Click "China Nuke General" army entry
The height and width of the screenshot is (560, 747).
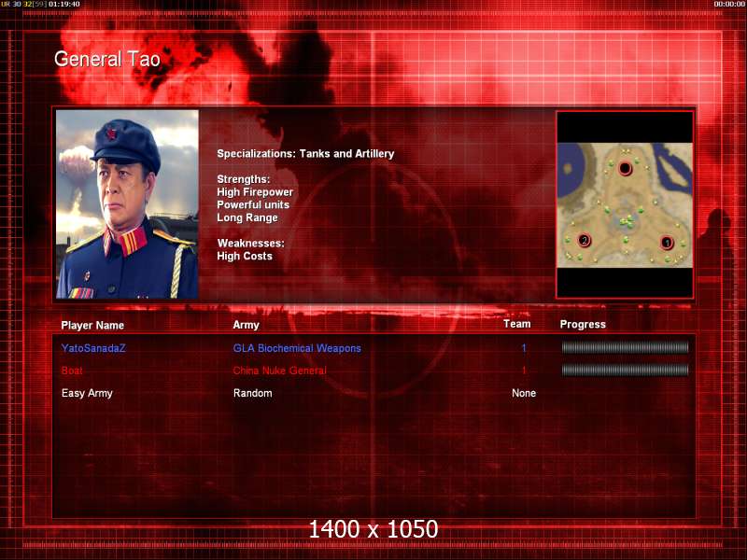point(279,371)
